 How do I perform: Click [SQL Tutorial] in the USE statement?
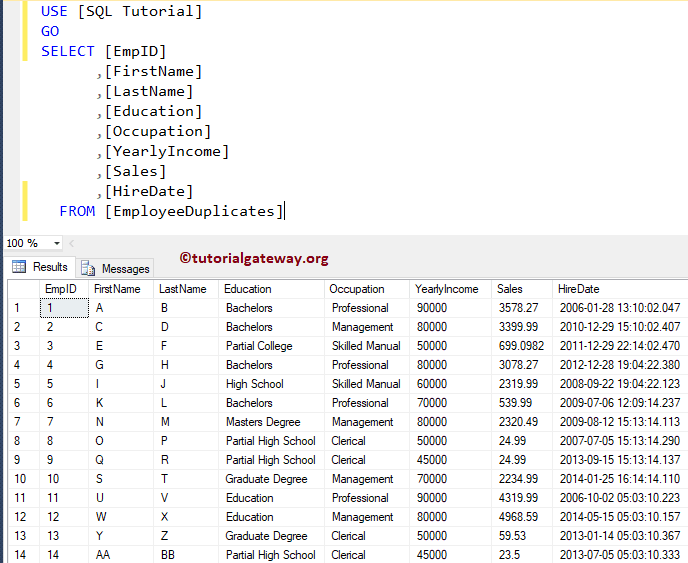tap(140, 11)
